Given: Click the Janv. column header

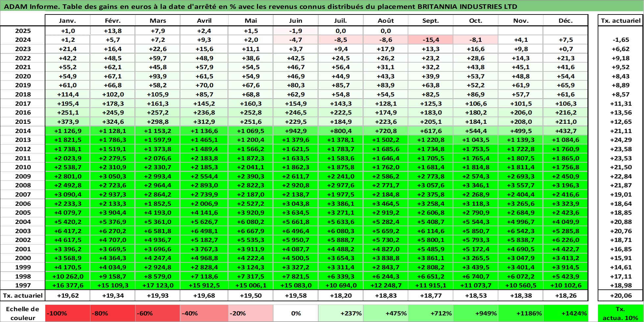Looking at the screenshot, I should point(67,20).
